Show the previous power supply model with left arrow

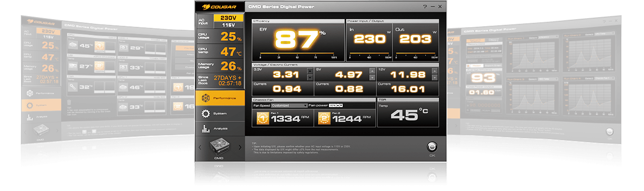[x=200, y=148]
